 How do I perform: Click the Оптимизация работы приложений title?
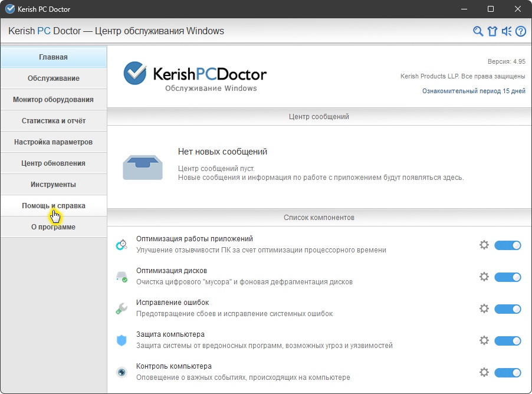tap(195, 239)
